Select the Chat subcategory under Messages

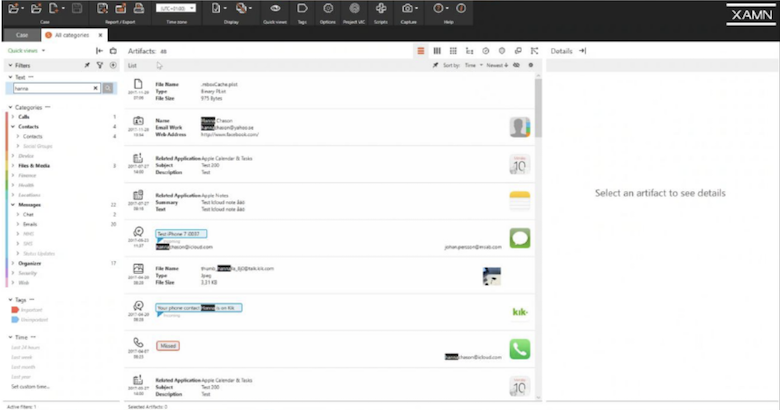point(28,214)
